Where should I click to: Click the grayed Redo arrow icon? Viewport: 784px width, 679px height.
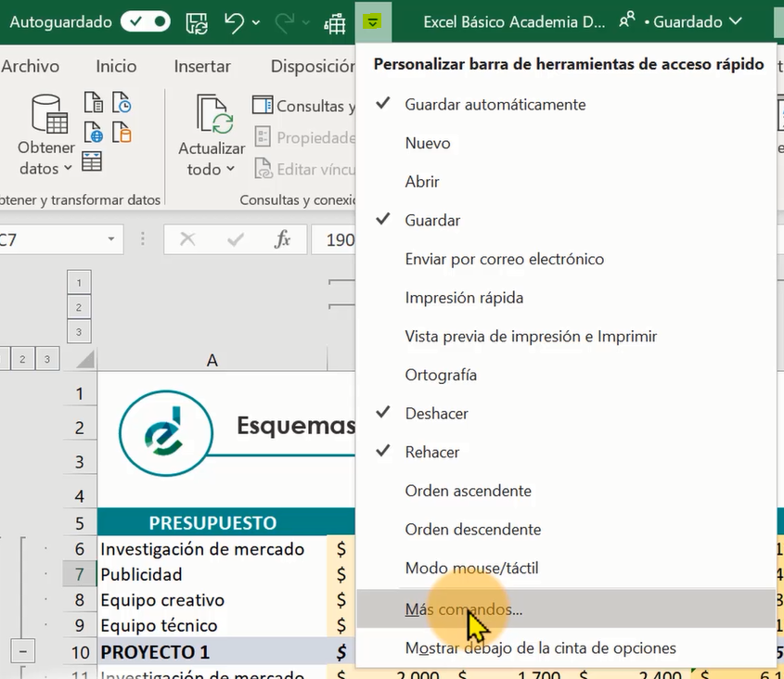tap(285, 22)
